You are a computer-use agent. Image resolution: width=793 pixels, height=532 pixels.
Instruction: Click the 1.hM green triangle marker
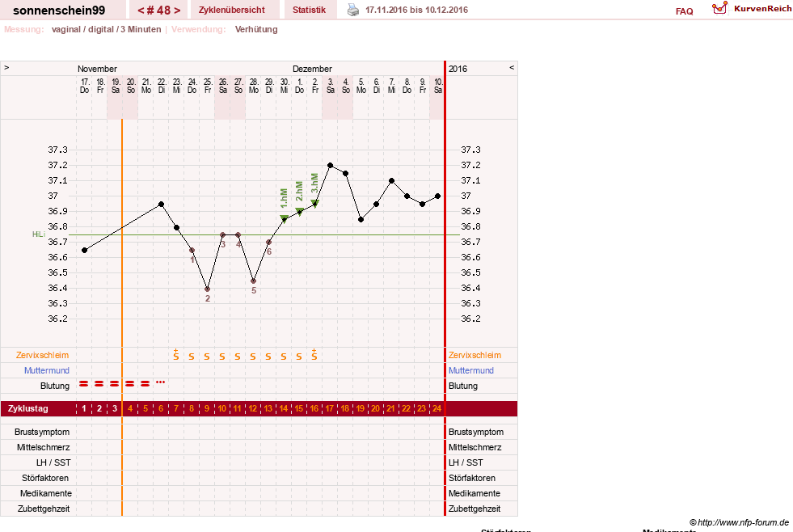[x=285, y=219]
